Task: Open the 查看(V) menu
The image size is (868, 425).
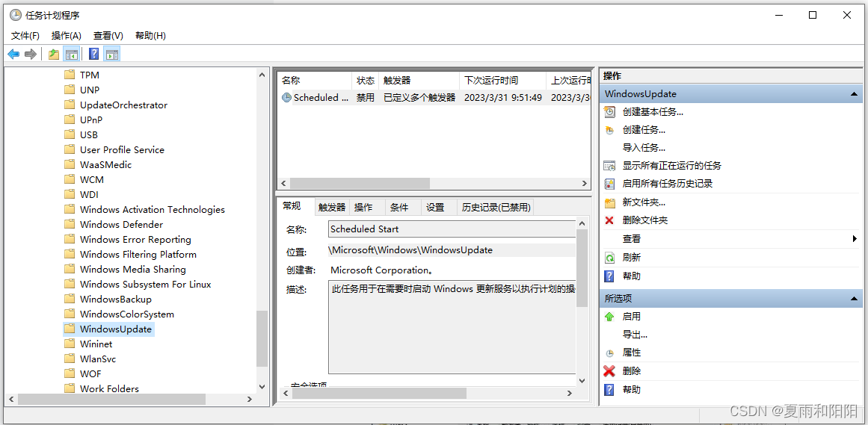Action: (x=108, y=35)
